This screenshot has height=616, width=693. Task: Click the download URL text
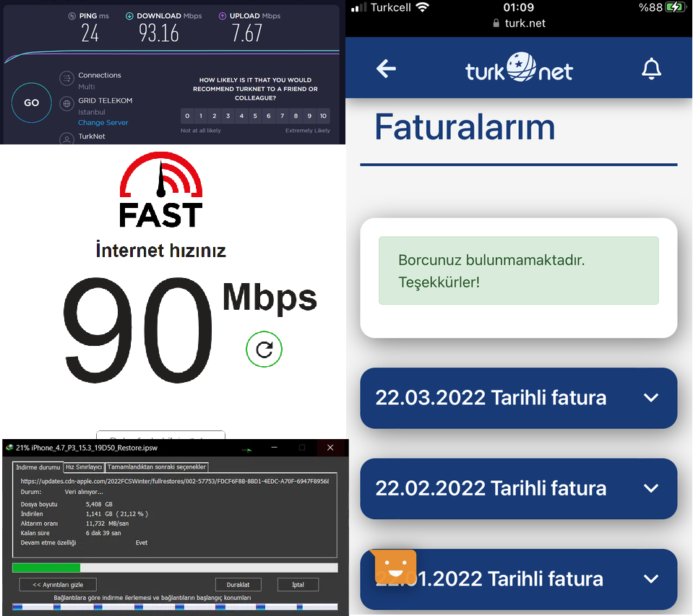(x=175, y=482)
